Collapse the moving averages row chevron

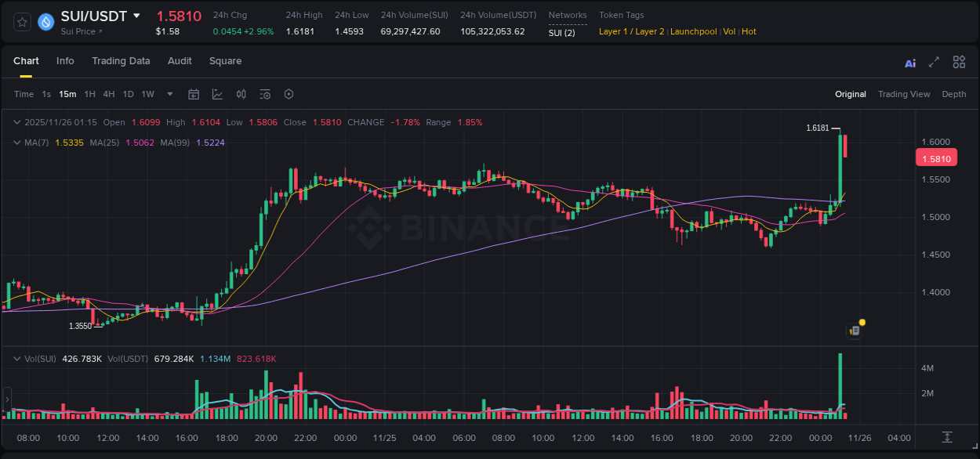(17, 143)
